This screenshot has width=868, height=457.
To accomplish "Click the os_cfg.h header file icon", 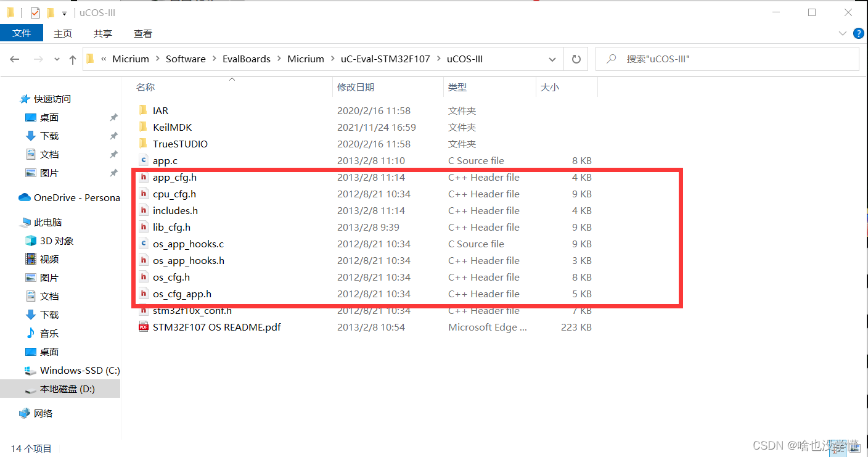I will click(144, 277).
